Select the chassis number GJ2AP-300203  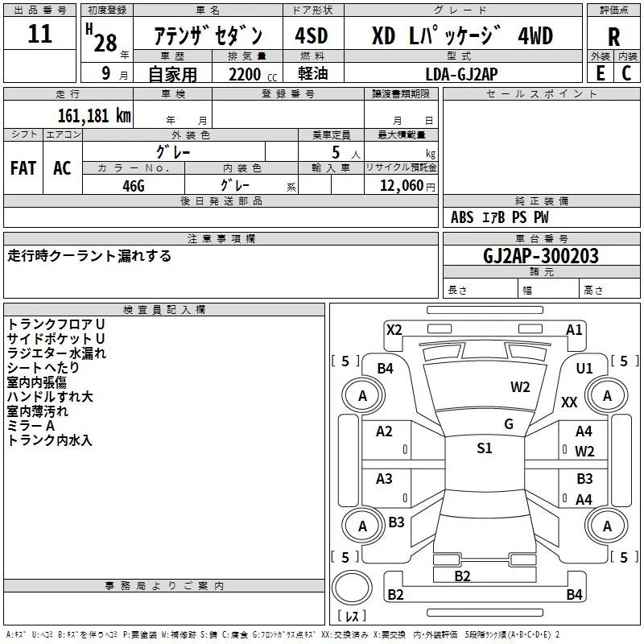point(540,255)
